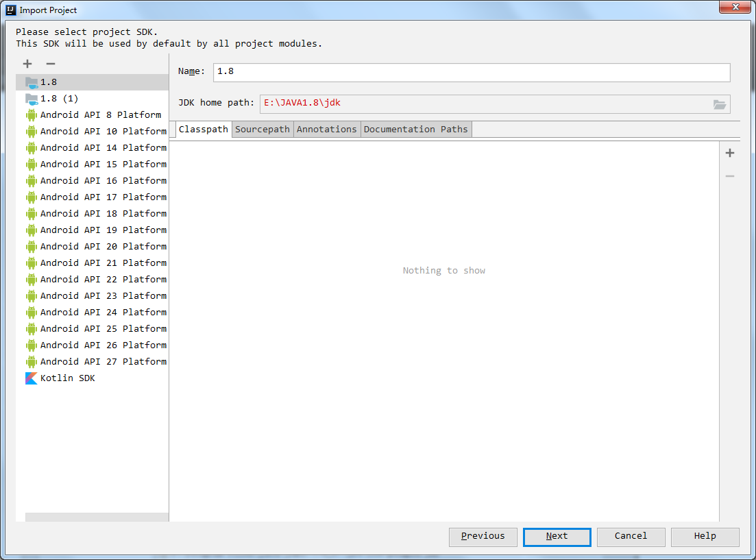Click the Android icon for API 22 Platform
The height and width of the screenshot is (560, 756).
32,279
